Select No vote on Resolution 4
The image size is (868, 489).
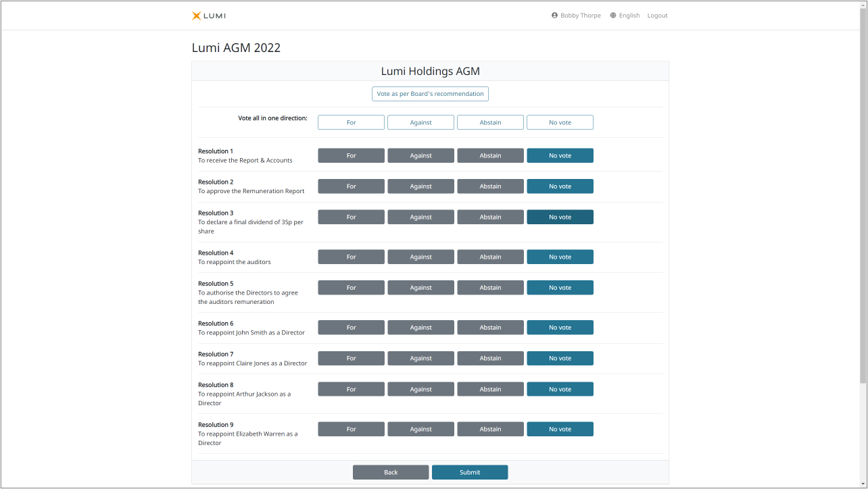[560, 257]
